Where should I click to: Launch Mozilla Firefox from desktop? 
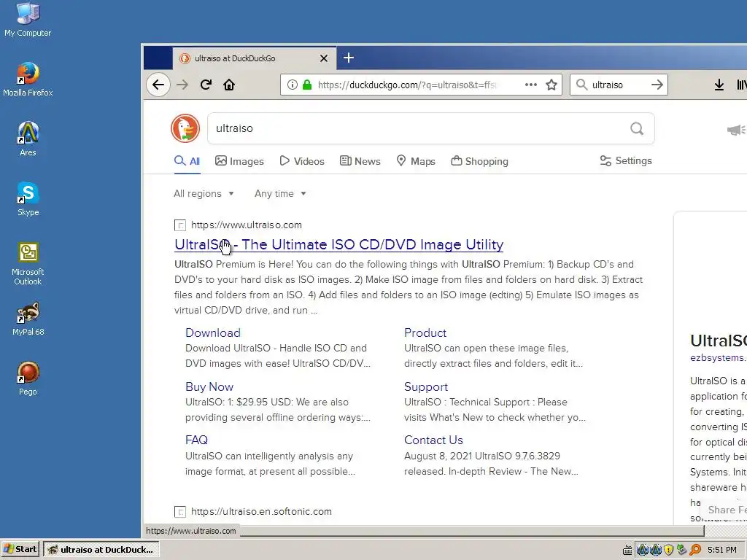[28, 79]
